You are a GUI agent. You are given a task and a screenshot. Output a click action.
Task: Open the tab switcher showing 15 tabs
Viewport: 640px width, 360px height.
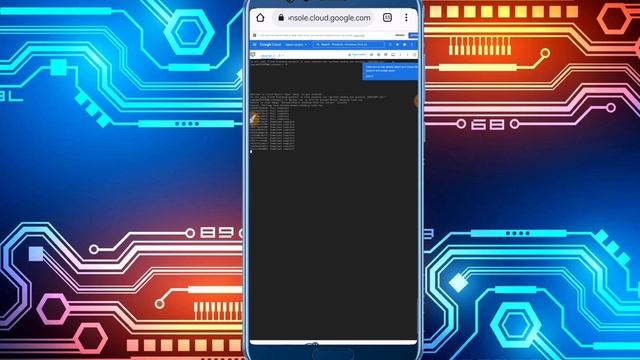(387, 18)
